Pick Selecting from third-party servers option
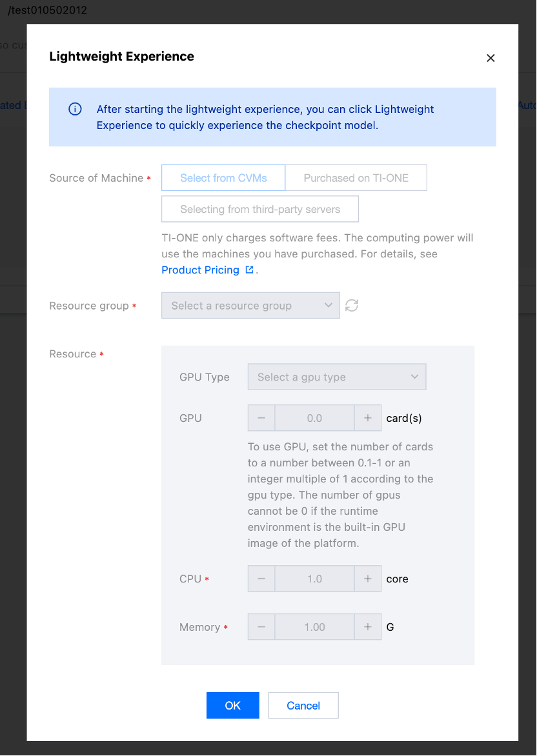Image resolution: width=537 pixels, height=756 pixels. (x=260, y=209)
